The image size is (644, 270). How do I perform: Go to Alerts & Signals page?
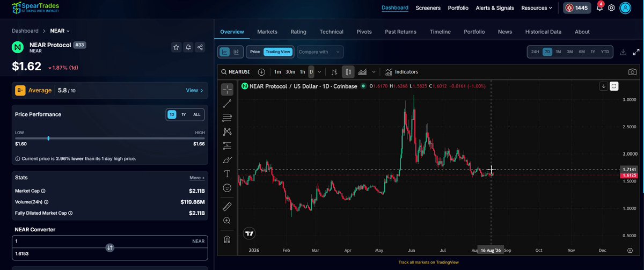[494, 8]
